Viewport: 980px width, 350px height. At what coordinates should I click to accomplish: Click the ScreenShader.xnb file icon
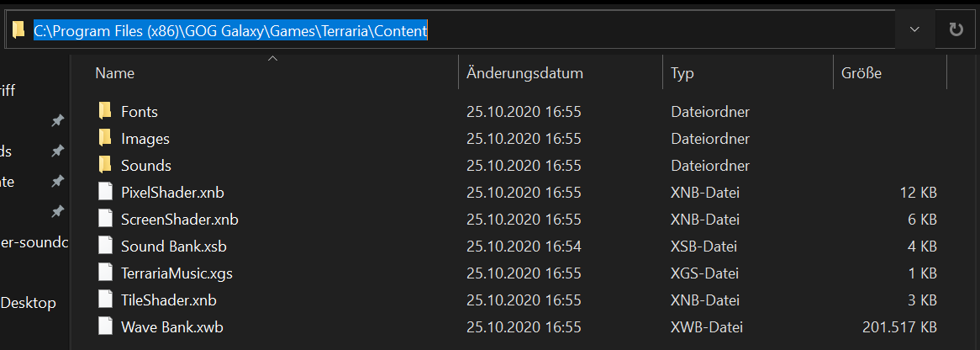pos(105,219)
